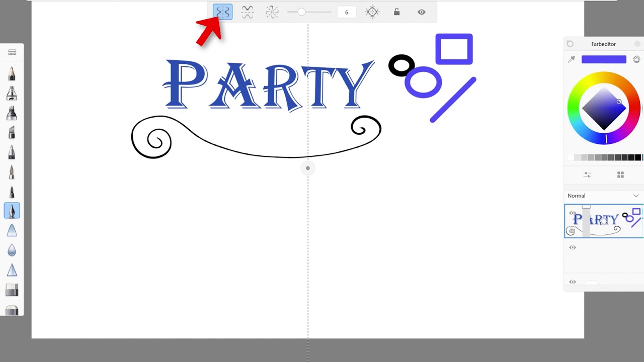Click the symmetry axis center handle on canvas
Viewport: 644px width, 362px height.
tap(308, 168)
